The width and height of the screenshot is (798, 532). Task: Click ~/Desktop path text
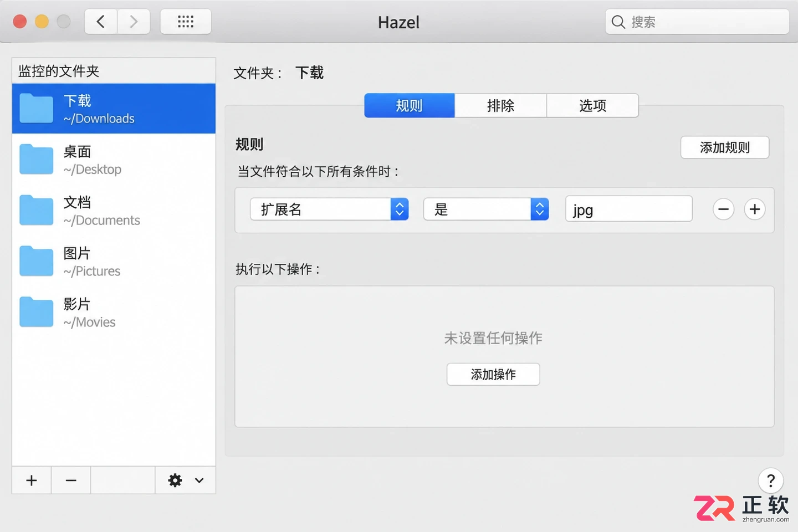point(92,170)
